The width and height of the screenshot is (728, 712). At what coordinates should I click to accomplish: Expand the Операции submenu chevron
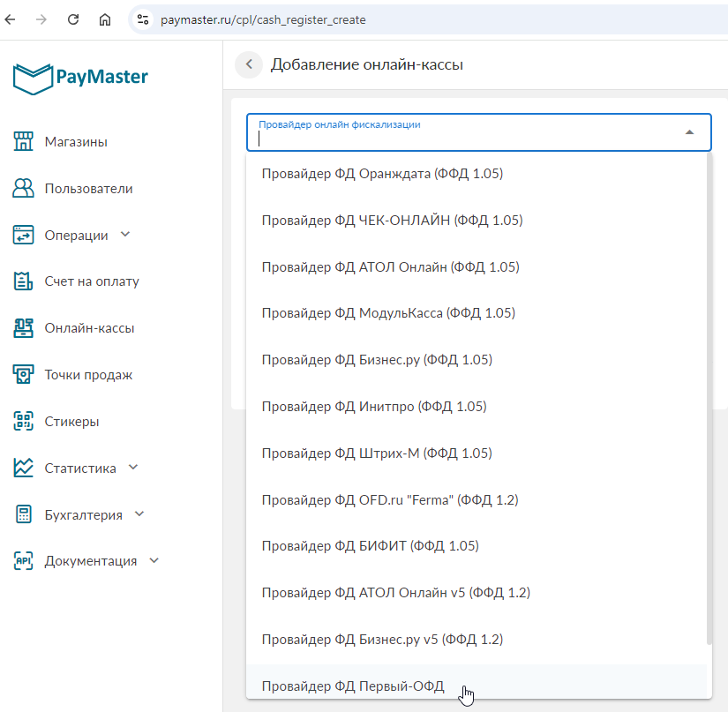tap(125, 235)
